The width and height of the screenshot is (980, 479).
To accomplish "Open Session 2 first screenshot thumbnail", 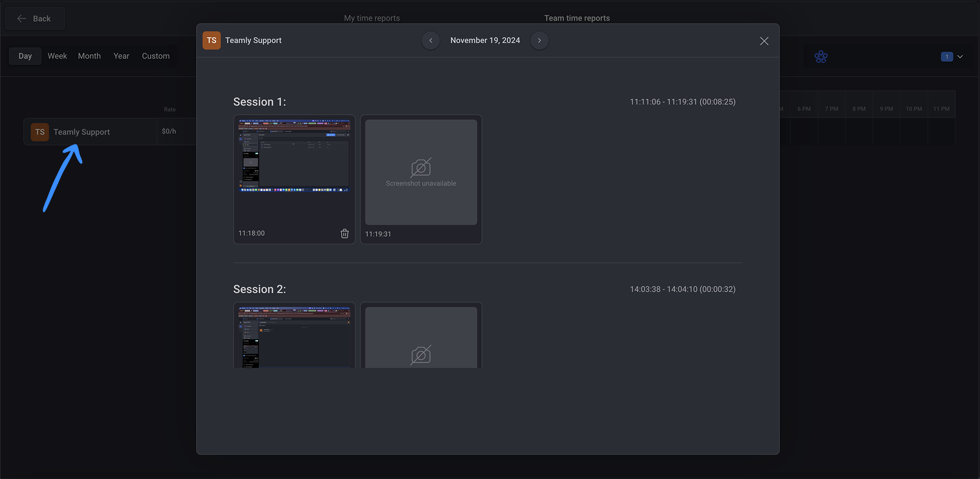I will [x=294, y=338].
